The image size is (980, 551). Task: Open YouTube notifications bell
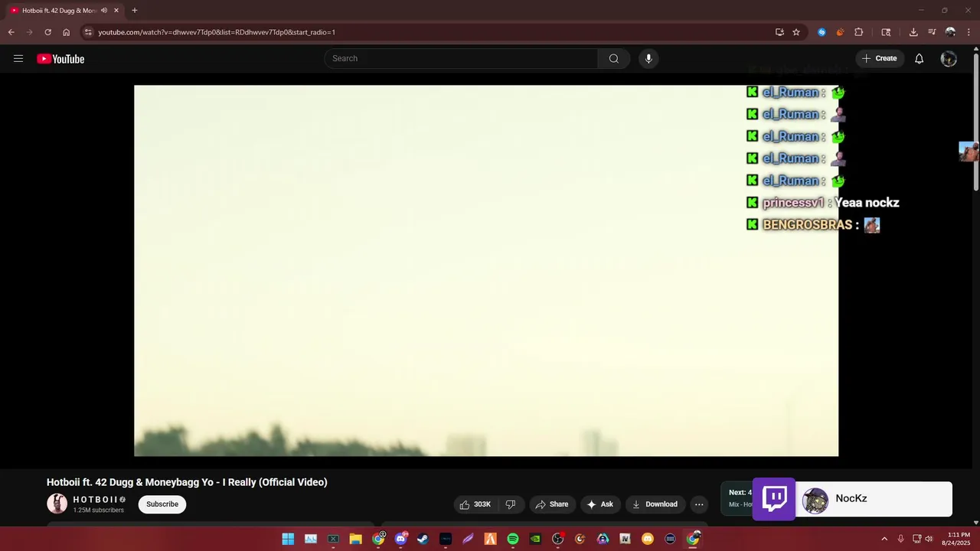click(x=919, y=59)
